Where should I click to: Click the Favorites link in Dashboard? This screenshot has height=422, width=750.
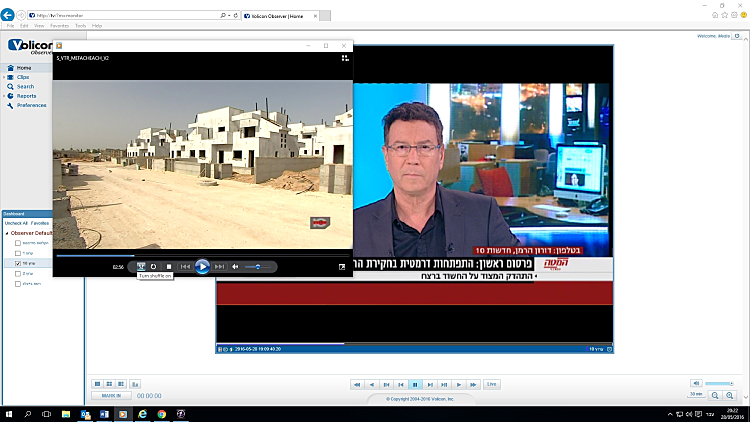click(x=40, y=223)
